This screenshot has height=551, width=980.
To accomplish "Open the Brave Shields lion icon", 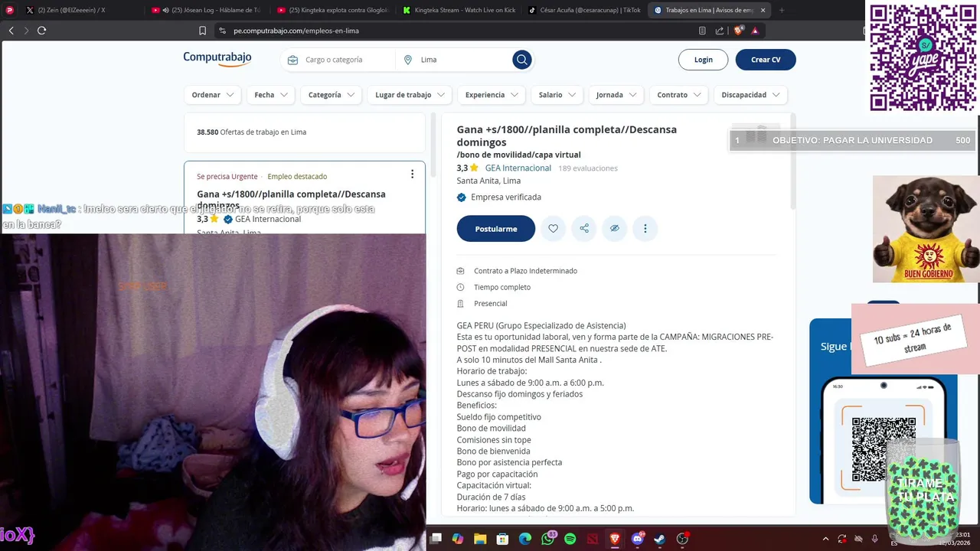I will point(738,31).
